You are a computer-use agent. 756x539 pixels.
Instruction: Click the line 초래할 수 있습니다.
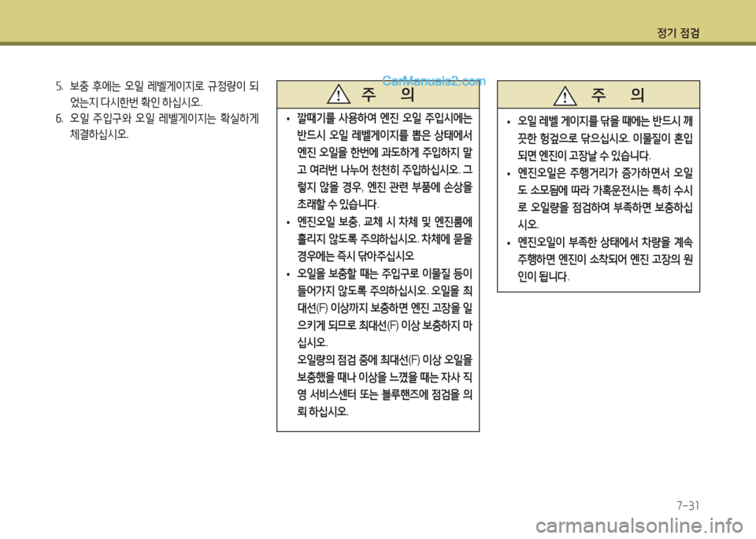pos(338,205)
